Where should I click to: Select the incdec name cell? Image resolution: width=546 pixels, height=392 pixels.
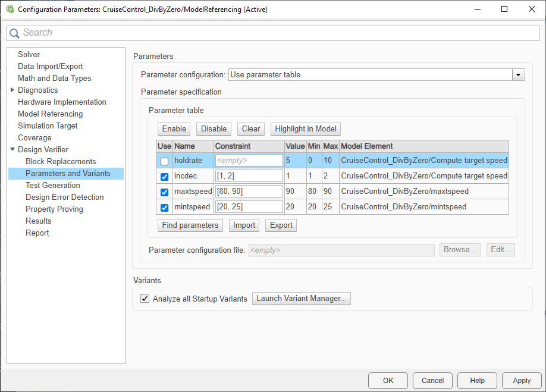(x=193, y=176)
